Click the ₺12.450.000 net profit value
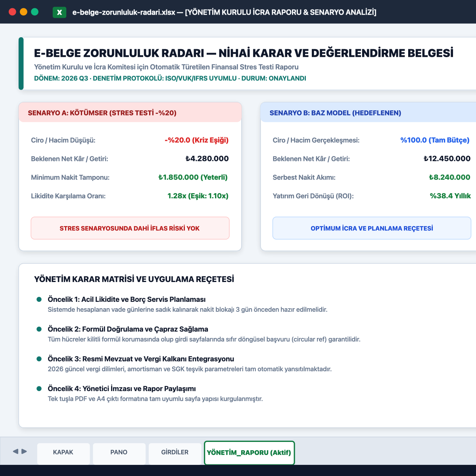 click(x=447, y=159)
